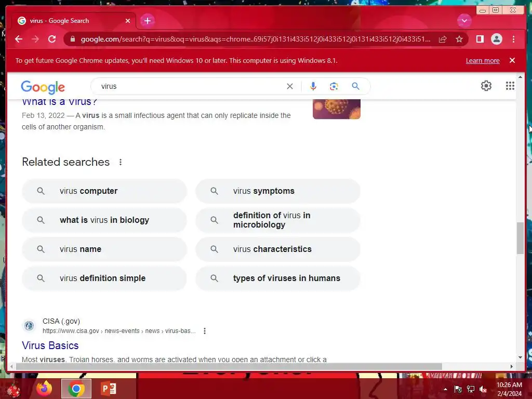This screenshot has height=399, width=532.
Task: Select 'definition of virus in microbiology'
Action: [x=278, y=220]
